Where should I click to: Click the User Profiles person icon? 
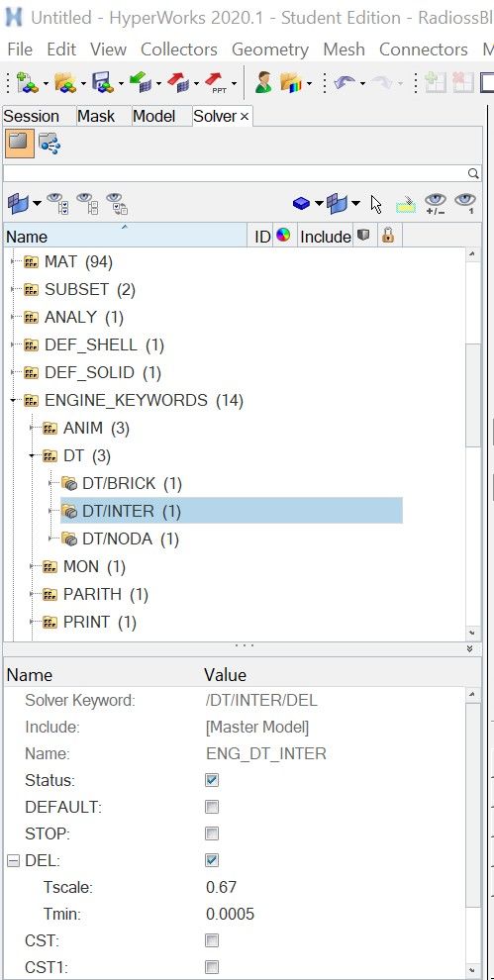pos(263,82)
